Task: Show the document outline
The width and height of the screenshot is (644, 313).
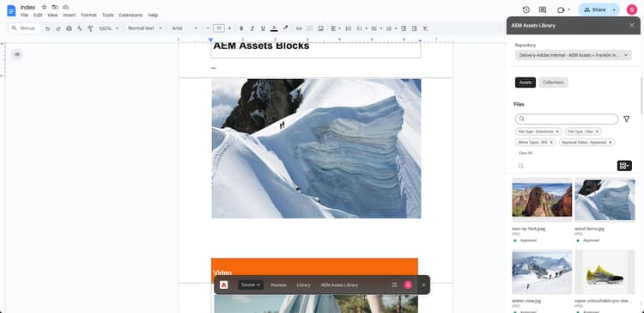Action: [17, 54]
